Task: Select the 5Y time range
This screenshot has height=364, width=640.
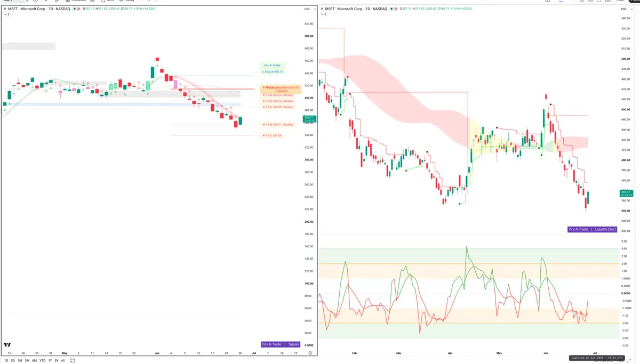Action: 57,360
